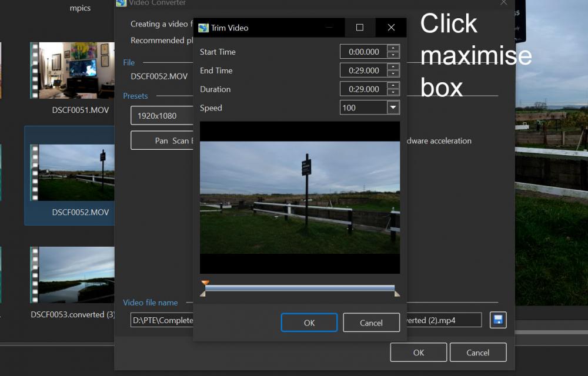The image size is (588, 376).
Task: Open the Speed dropdown list
Action: pos(393,108)
